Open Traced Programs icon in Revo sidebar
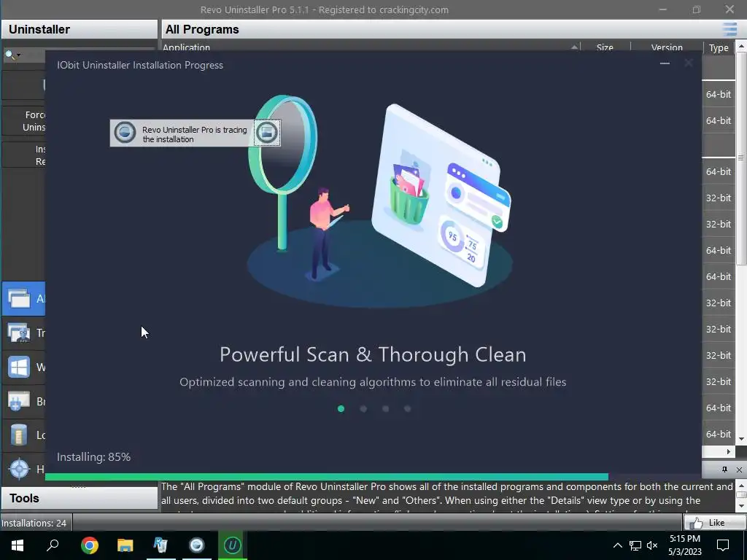 point(18,332)
